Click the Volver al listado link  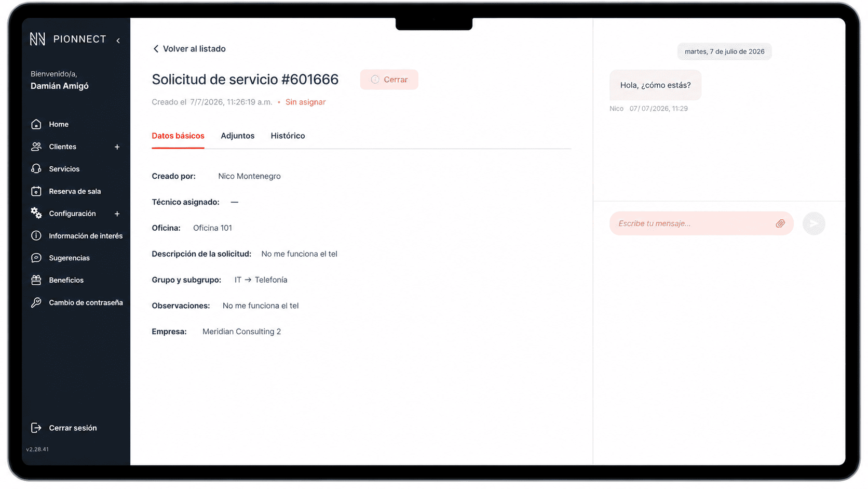(x=194, y=49)
